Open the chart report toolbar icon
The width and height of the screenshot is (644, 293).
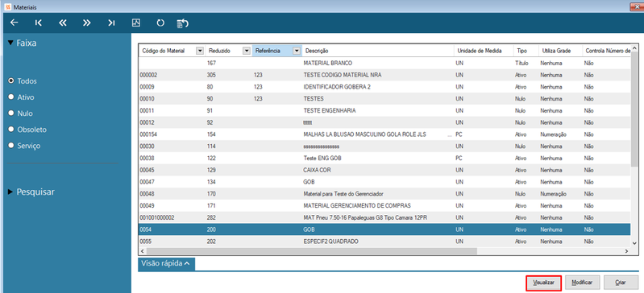[136, 23]
